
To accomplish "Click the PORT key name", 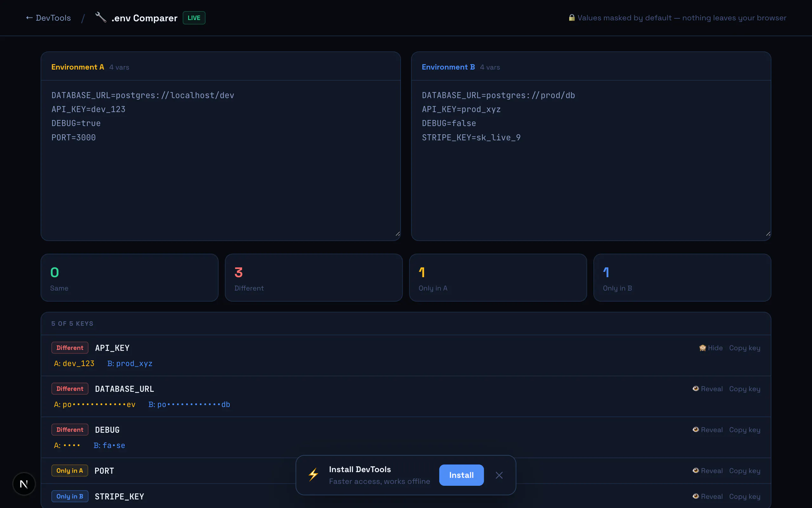I will (104, 471).
